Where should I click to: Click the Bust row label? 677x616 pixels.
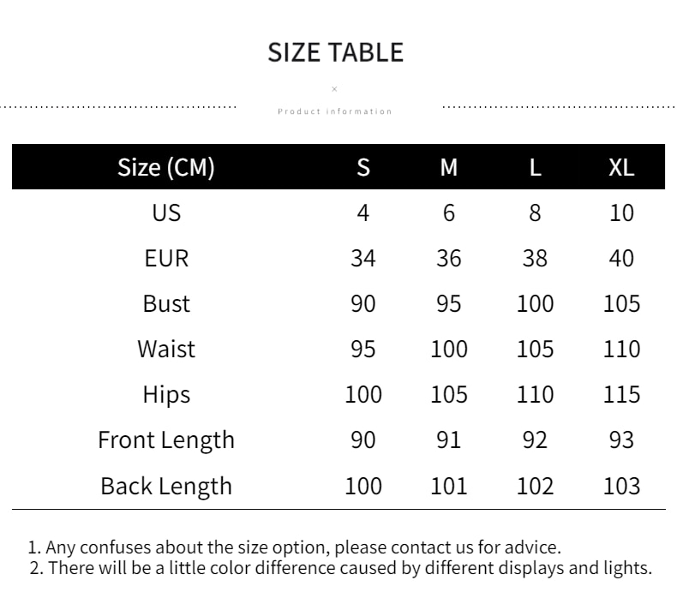pos(166,303)
